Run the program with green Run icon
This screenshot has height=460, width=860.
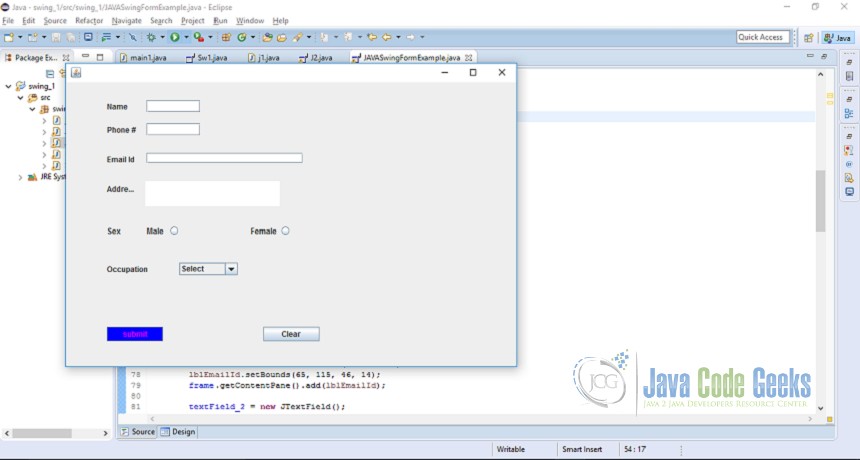click(x=175, y=37)
